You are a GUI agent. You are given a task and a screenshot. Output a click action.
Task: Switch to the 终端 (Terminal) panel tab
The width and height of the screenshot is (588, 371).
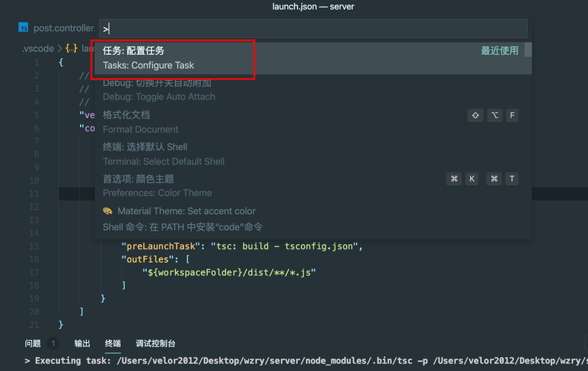tap(113, 344)
